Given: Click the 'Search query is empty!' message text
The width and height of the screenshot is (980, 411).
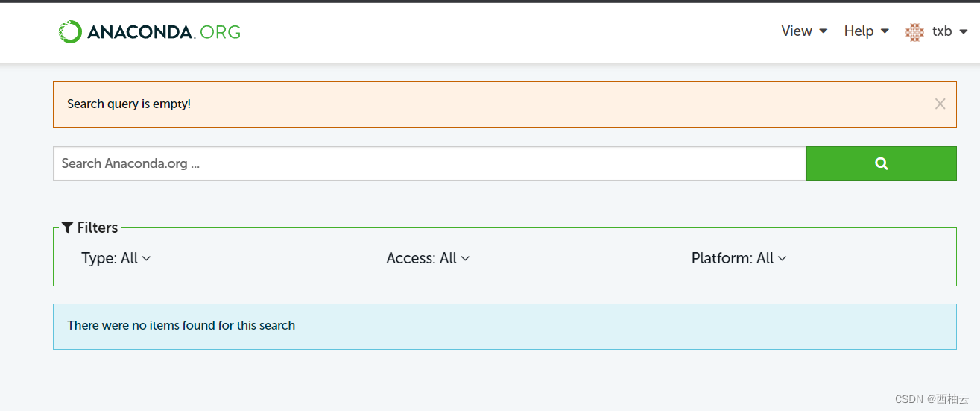Looking at the screenshot, I should click(x=129, y=104).
